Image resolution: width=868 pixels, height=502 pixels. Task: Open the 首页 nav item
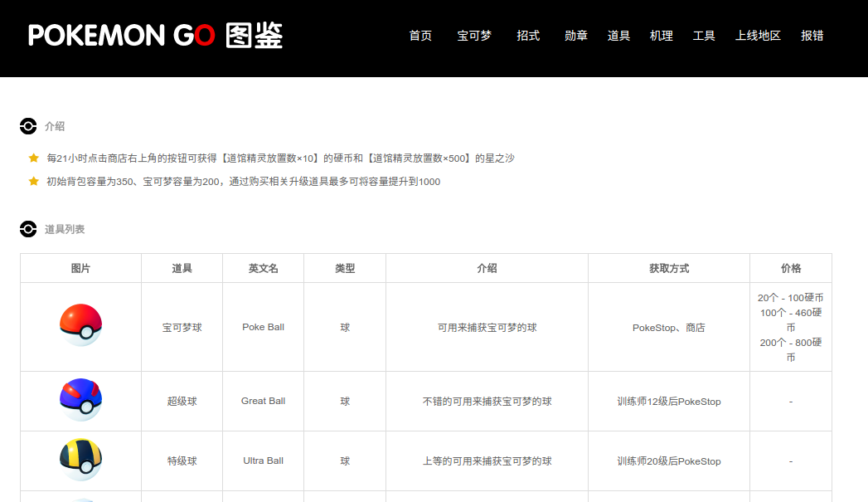420,36
